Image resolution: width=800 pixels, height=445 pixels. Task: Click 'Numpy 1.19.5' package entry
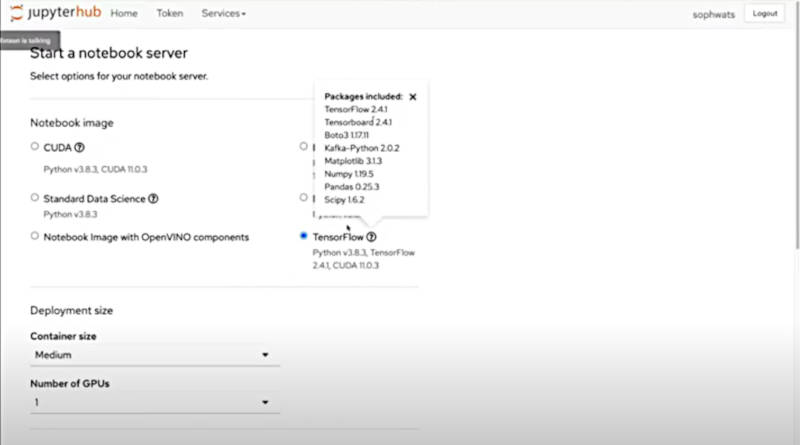coord(348,174)
